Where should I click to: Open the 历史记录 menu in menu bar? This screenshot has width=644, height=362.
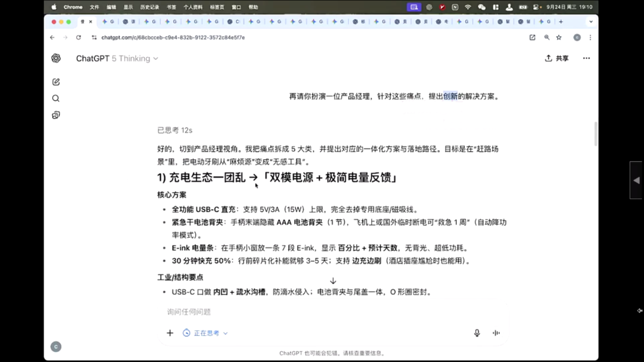coord(149,7)
